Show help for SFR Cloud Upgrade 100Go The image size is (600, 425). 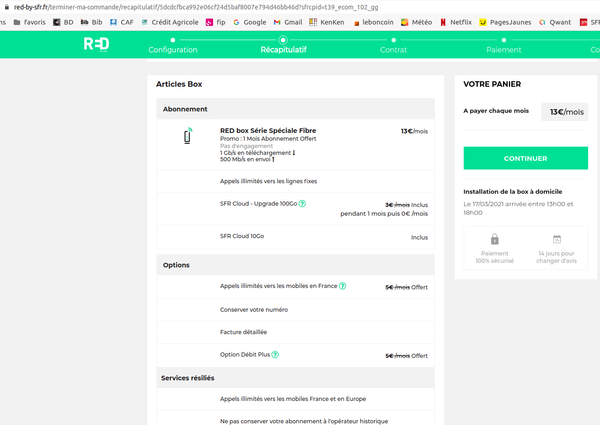302,204
